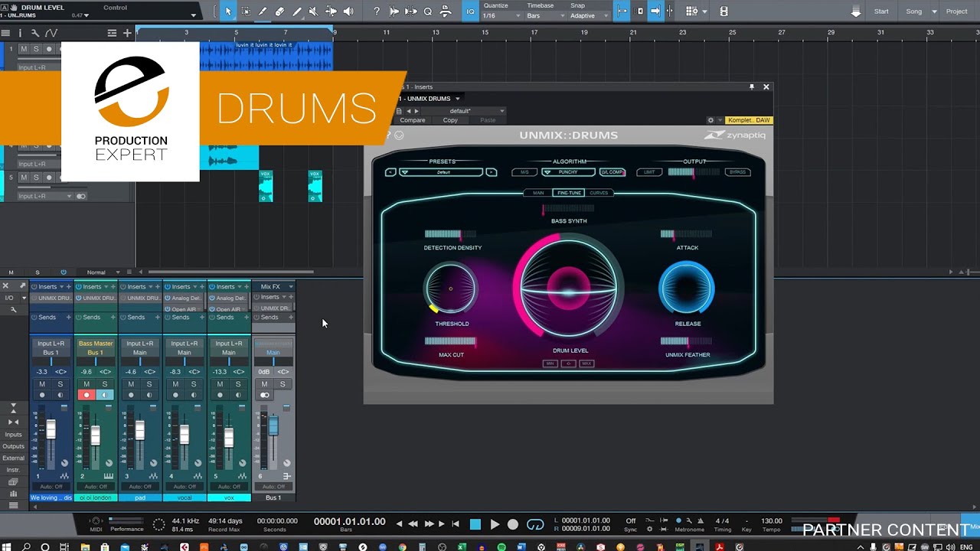Viewport: 980px width, 551px height.
Task: Open the Start page
Action: [x=881, y=11]
